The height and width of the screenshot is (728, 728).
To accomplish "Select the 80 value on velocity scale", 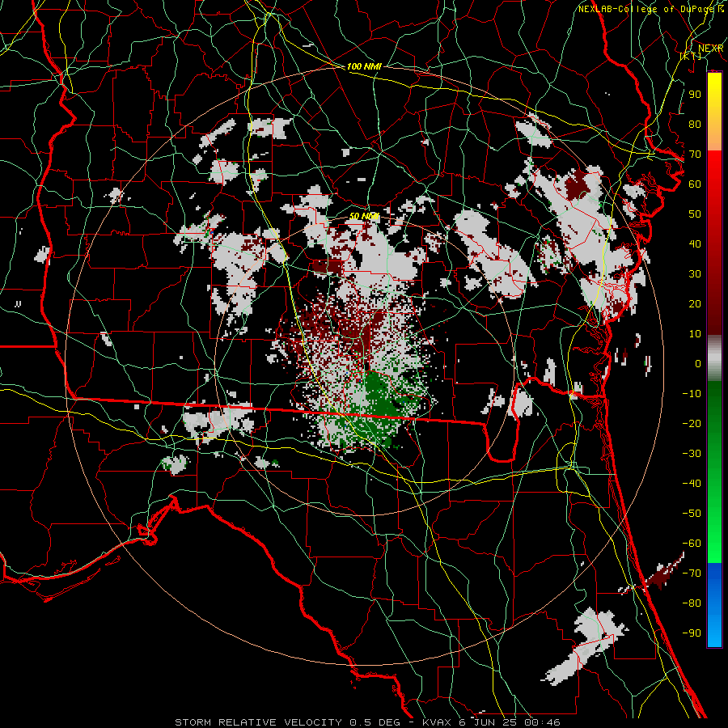I will click(695, 124).
